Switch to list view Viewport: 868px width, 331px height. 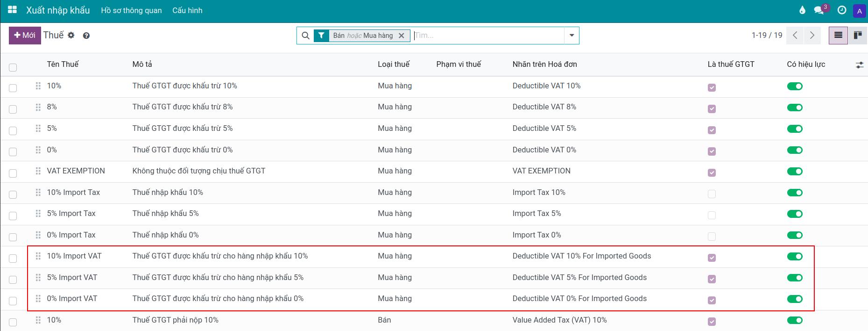[x=838, y=36]
